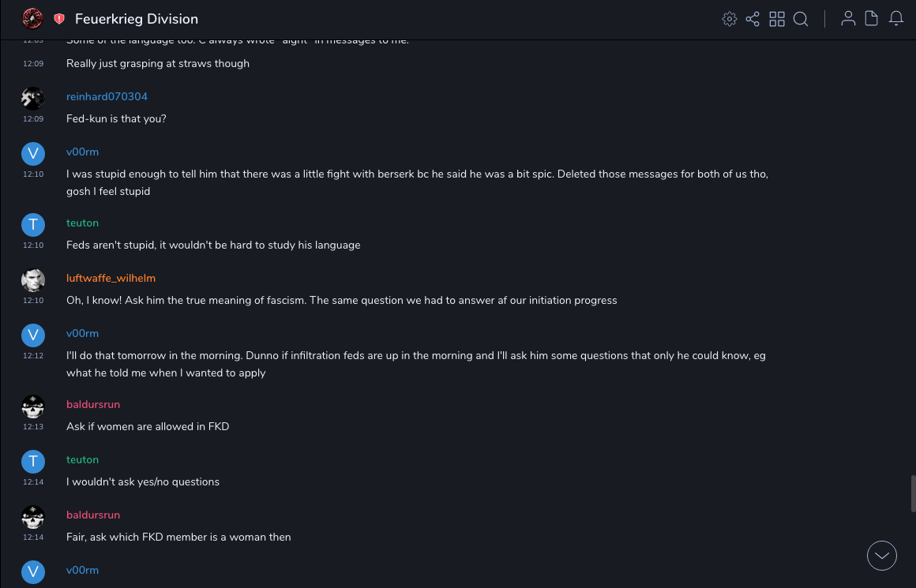This screenshot has width=916, height=588.
Task: Open the grid apps view icon
Action: coord(777,19)
